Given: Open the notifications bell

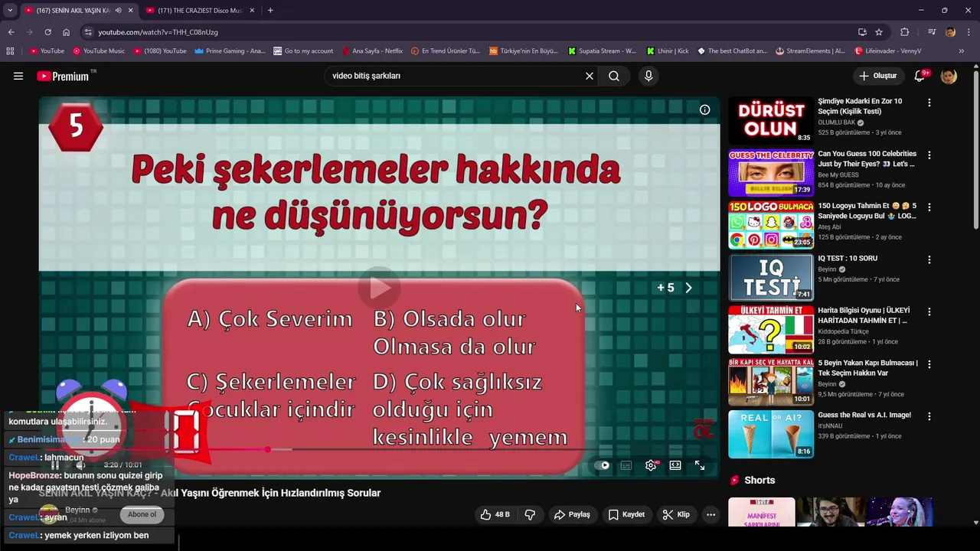Looking at the screenshot, I should tap(920, 76).
